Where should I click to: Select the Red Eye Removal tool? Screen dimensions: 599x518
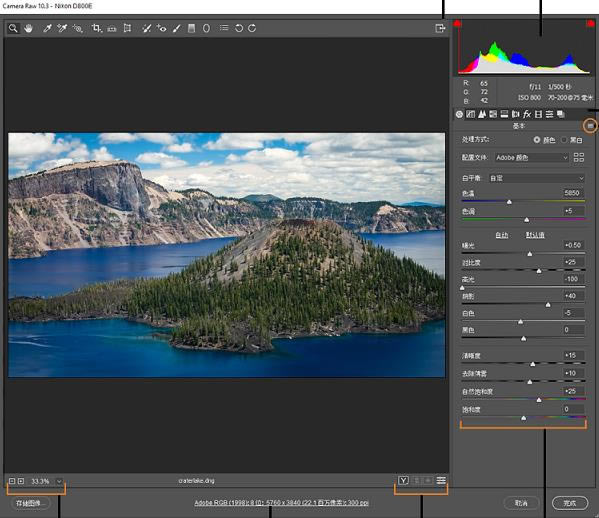pos(161,28)
